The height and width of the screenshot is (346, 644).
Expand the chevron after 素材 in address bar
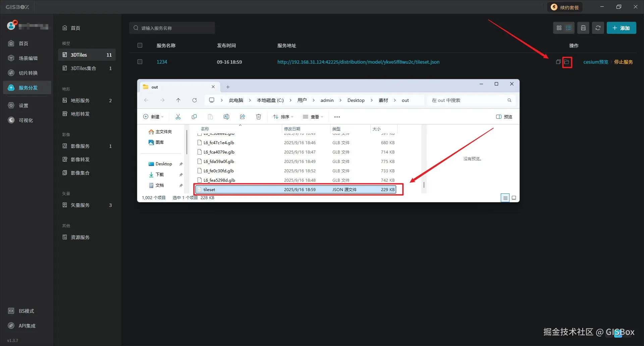pyautogui.click(x=395, y=100)
